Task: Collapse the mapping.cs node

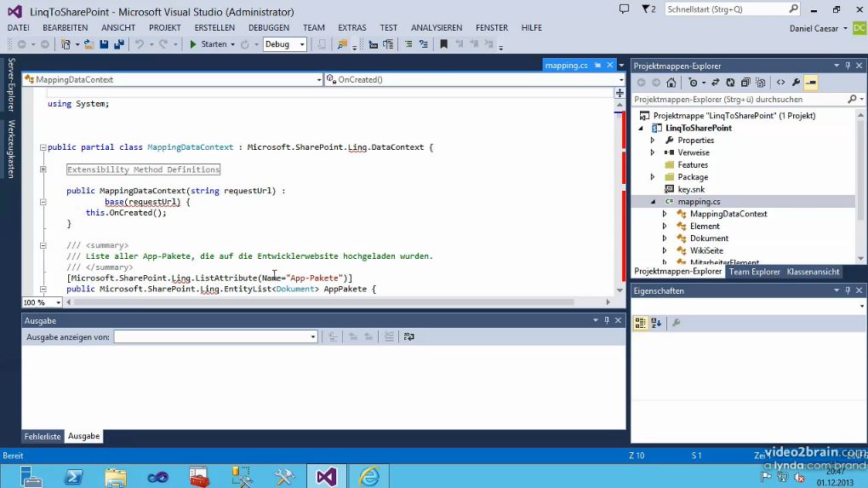Action: tap(654, 202)
